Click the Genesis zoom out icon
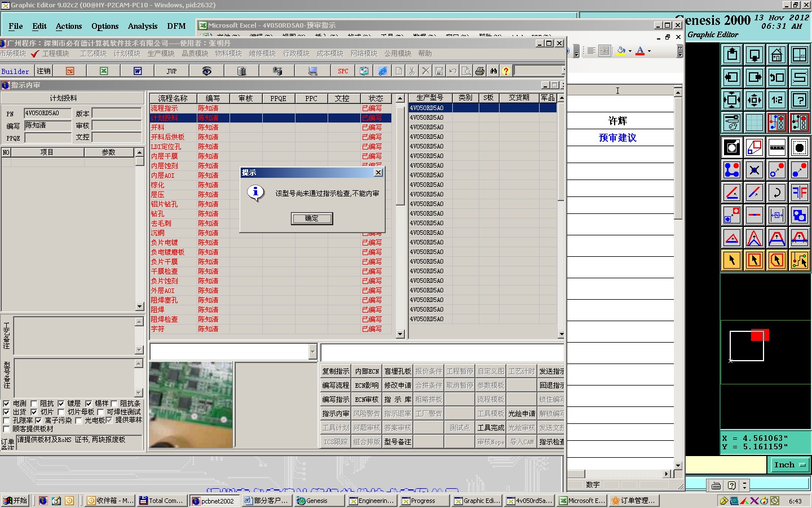Screen dimensions: 812x508 click(x=754, y=100)
